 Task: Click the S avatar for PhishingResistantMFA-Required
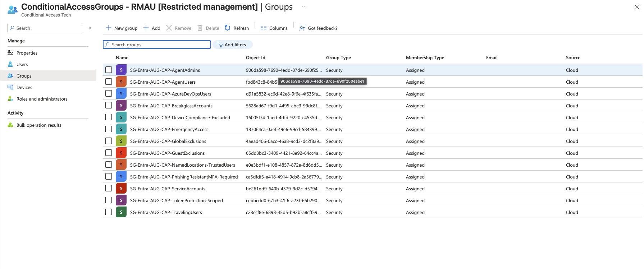pyautogui.click(x=121, y=177)
